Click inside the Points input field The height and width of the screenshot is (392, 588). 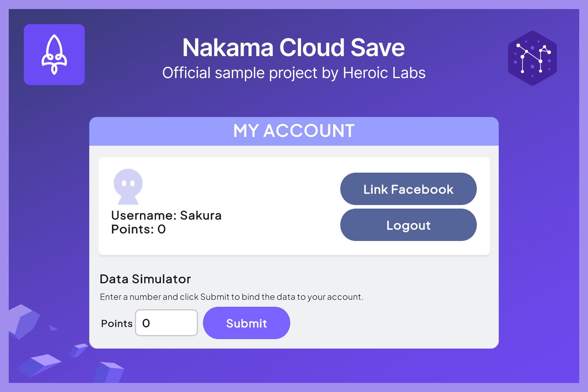point(166,323)
